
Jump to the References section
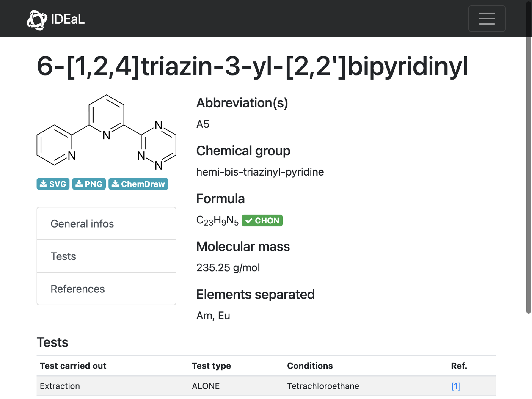pos(106,289)
